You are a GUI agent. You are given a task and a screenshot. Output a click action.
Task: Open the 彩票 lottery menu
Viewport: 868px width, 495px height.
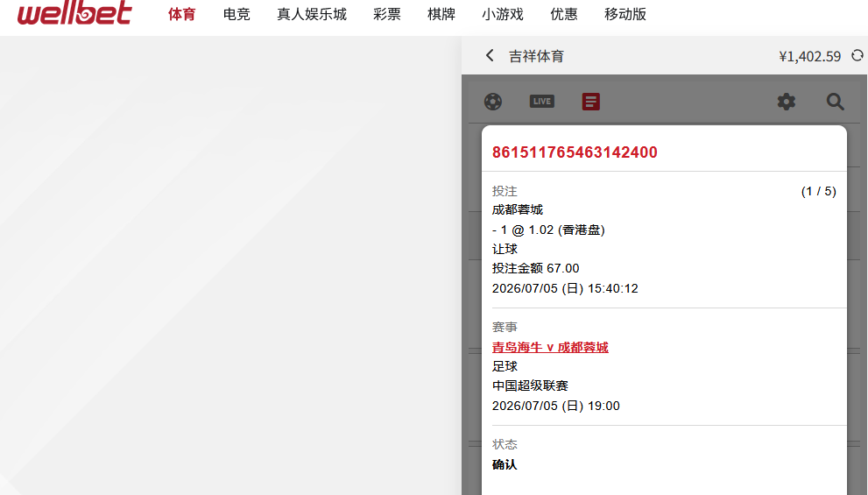coord(387,14)
